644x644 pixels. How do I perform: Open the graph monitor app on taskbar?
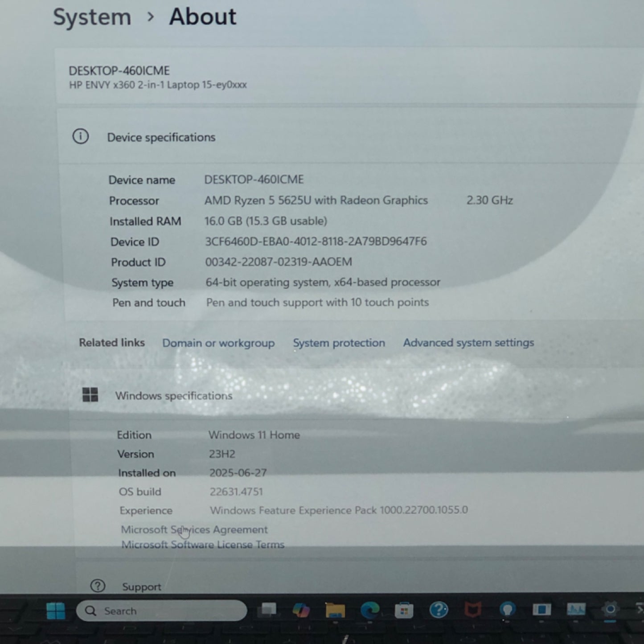[x=576, y=609]
